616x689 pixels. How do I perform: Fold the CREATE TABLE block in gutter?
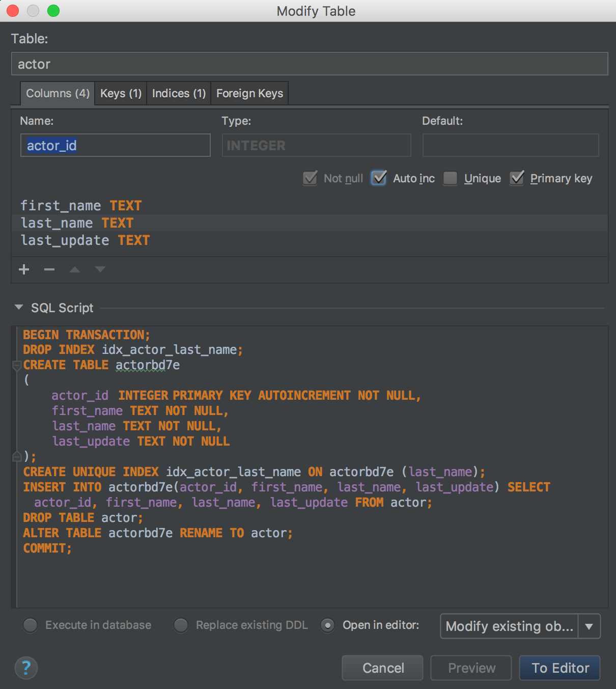tap(16, 365)
